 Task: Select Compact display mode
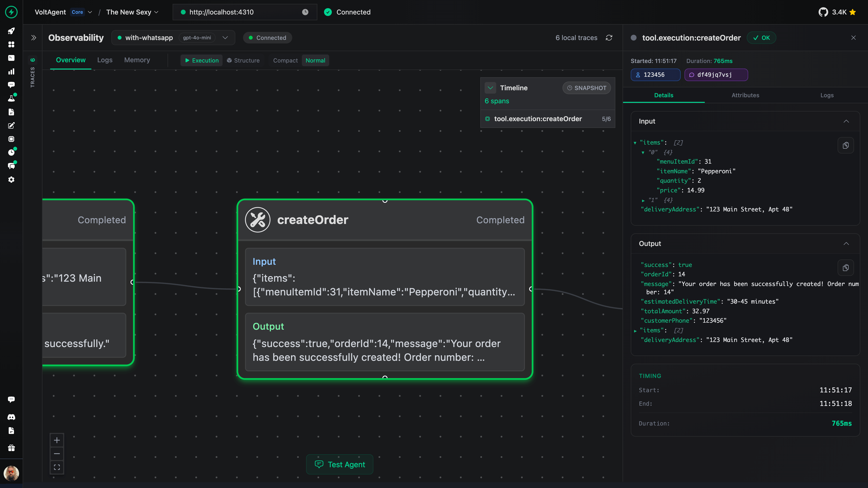click(285, 60)
